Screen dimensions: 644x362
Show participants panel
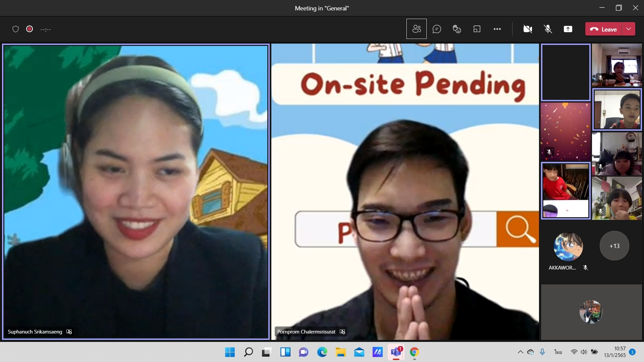pyautogui.click(x=416, y=29)
